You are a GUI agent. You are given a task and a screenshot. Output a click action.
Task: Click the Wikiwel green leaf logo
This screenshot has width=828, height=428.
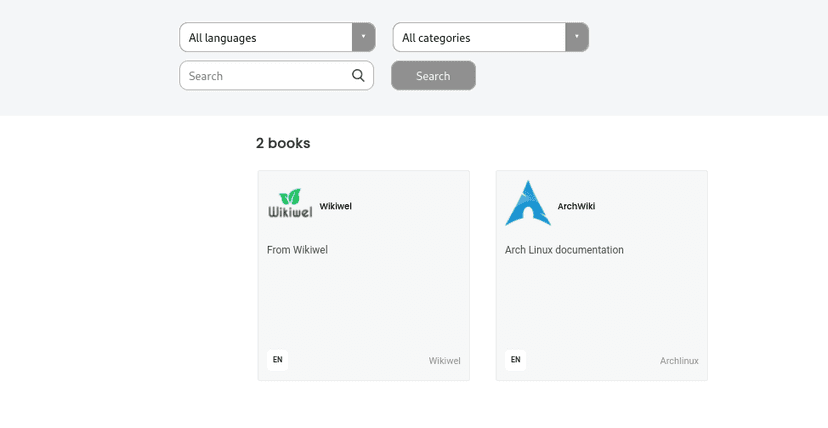pos(290,203)
